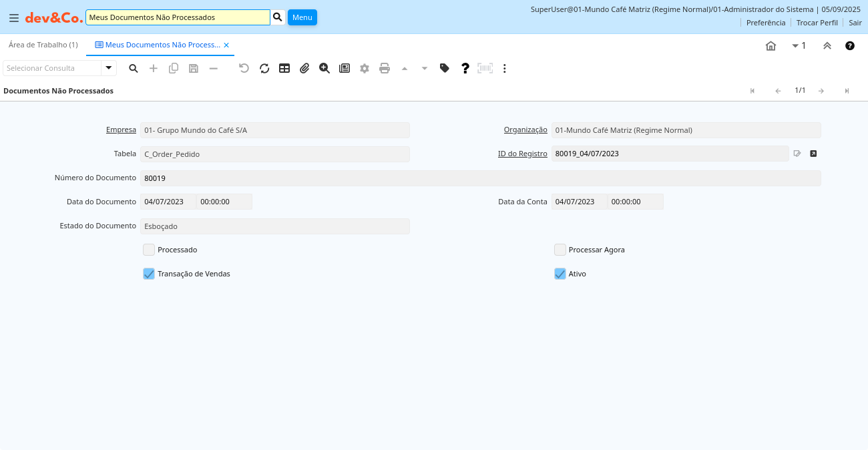Click the Número do Documento field
The height and width of the screenshot is (450, 868).
click(x=479, y=178)
